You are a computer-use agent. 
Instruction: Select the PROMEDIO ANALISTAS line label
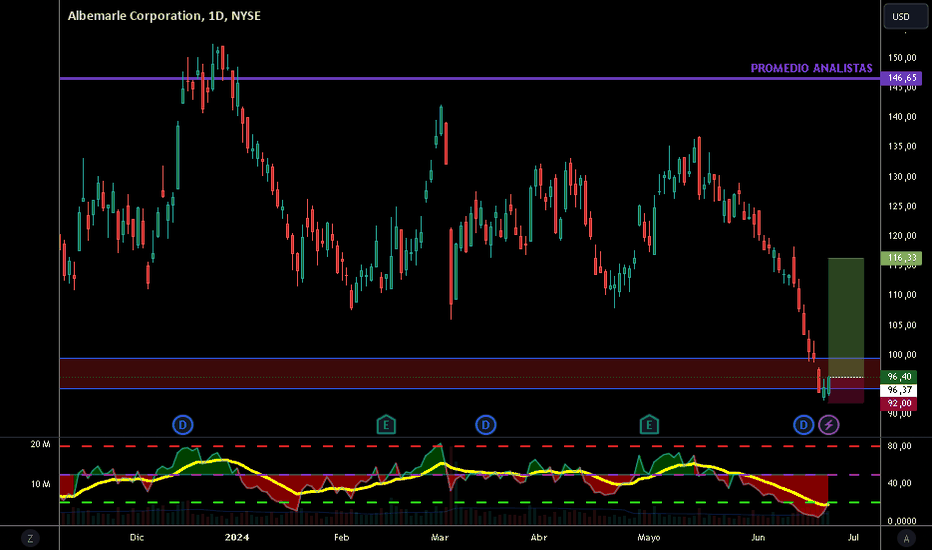coord(811,68)
